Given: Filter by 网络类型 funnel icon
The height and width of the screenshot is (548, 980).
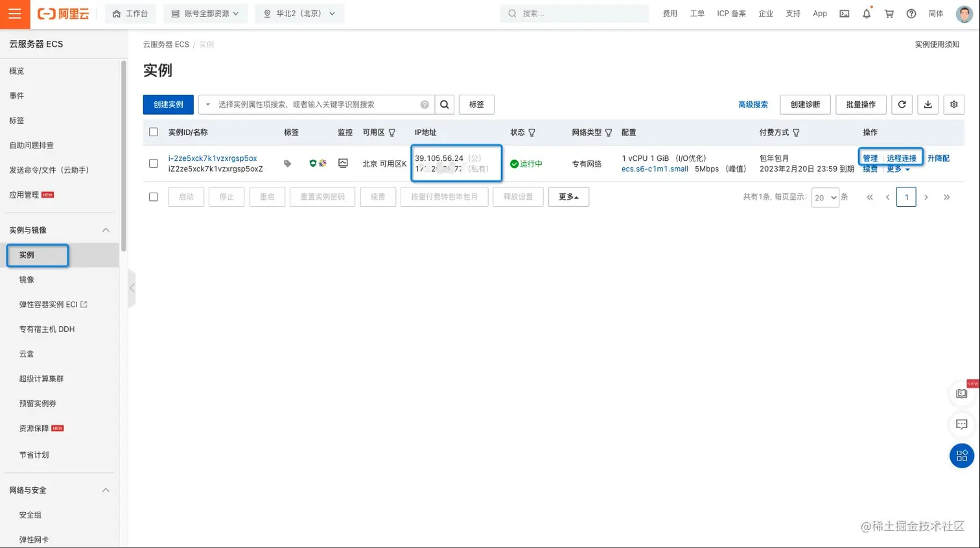Looking at the screenshot, I should (x=609, y=132).
